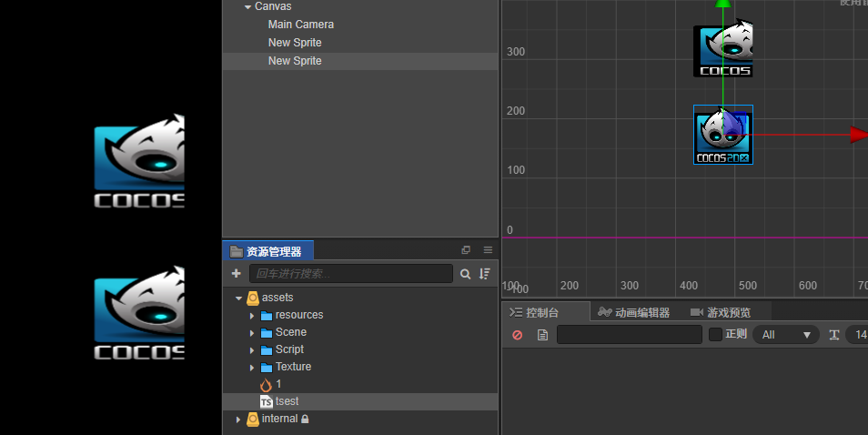868x435 pixels.
Task: Click the TS script file icon
Action: [x=267, y=402]
